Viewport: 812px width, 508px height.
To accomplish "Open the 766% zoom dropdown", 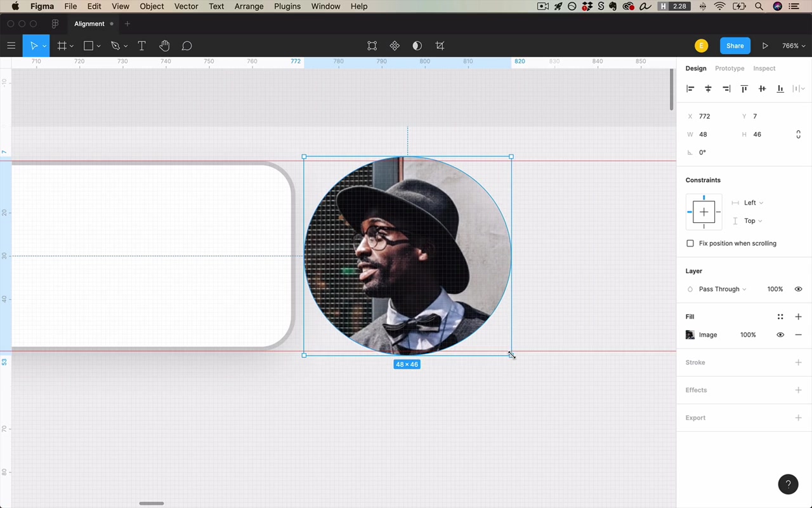I will coord(794,46).
